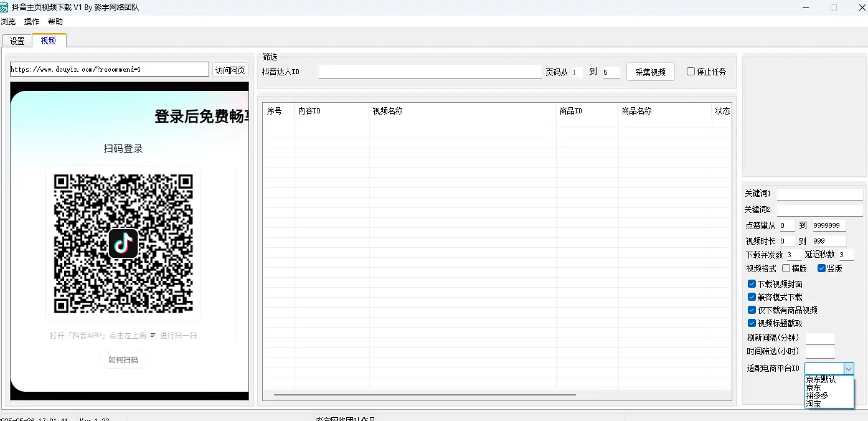The height and width of the screenshot is (421, 868).
Task: Select 京东 from the platform dropdown
Action: [x=829, y=387]
